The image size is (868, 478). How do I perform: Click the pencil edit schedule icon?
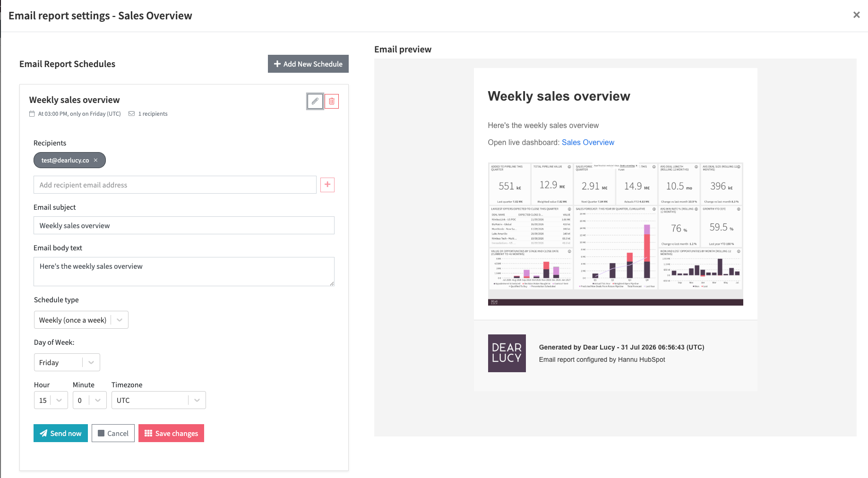[x=315, y=101]
